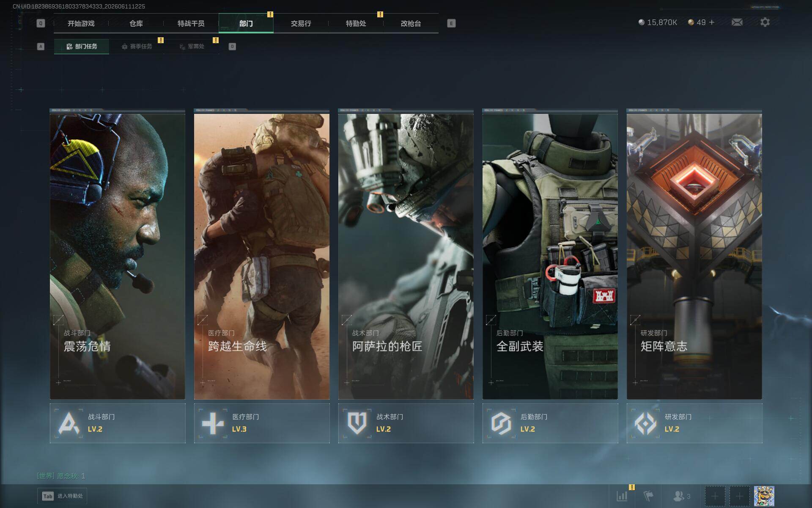Click the first add teammate plus slot
This screenshot has height=508, width=812.
715,496
